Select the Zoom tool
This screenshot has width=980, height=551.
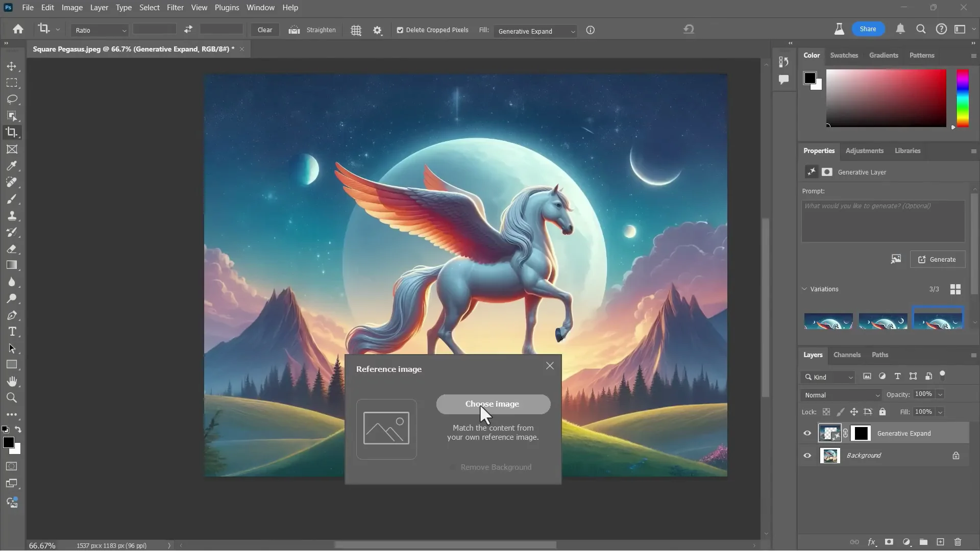[12, 397]
